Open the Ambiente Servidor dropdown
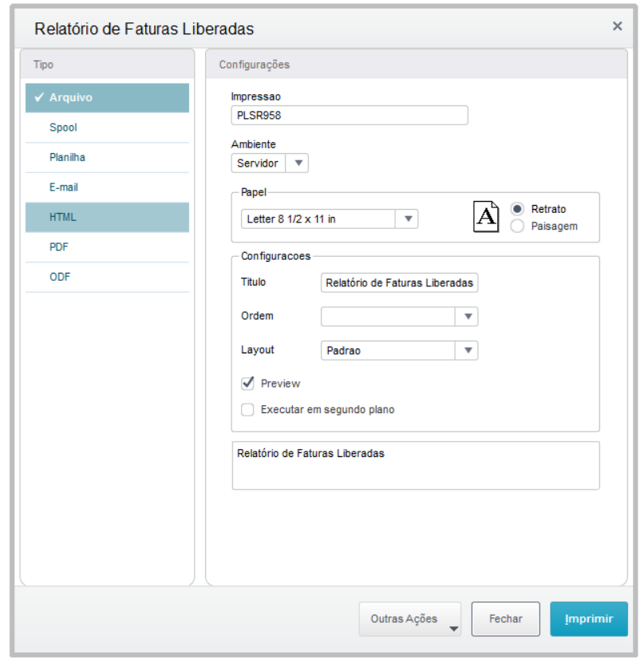 (x=297, y=163)
